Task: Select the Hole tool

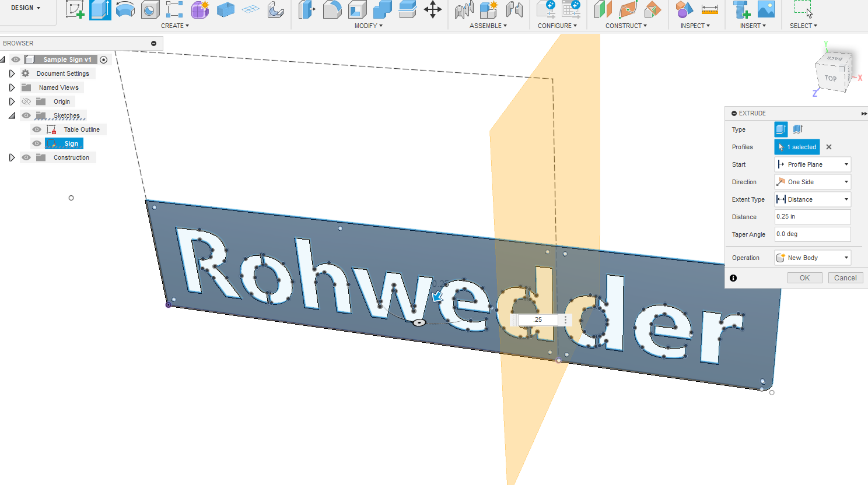Action: pos(150,9)
